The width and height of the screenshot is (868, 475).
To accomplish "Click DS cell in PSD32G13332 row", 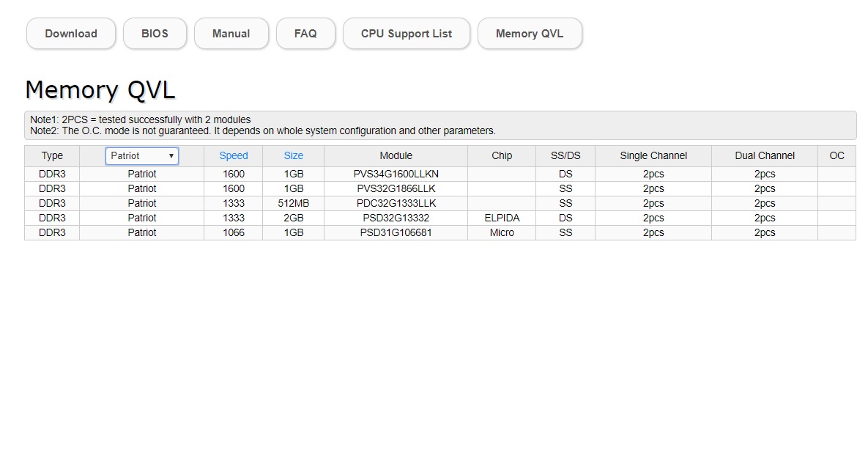I will tap(565, 218).
